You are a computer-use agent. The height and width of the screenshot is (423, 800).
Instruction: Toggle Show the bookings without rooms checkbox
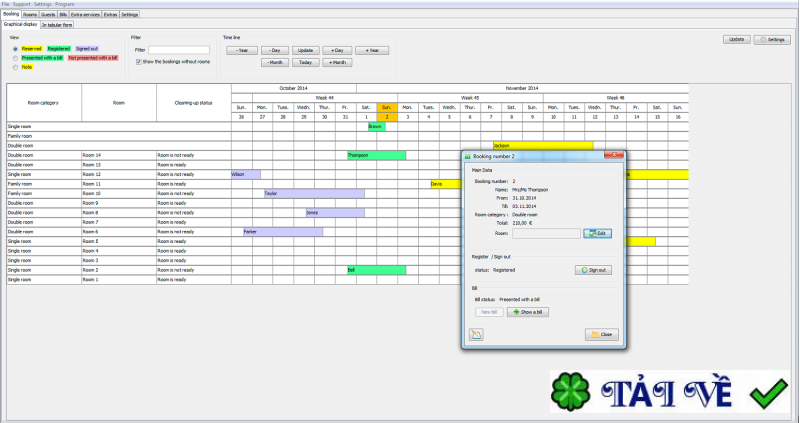point(139,61)
